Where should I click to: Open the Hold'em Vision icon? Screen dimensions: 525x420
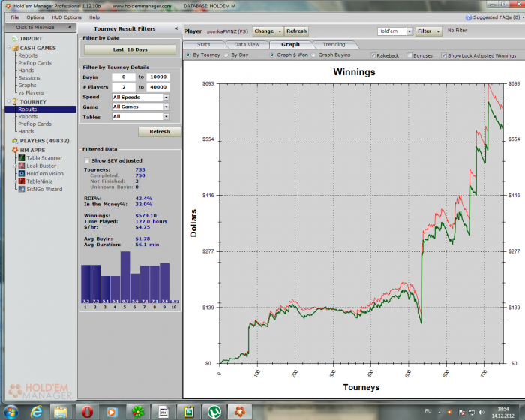[22, 173]
